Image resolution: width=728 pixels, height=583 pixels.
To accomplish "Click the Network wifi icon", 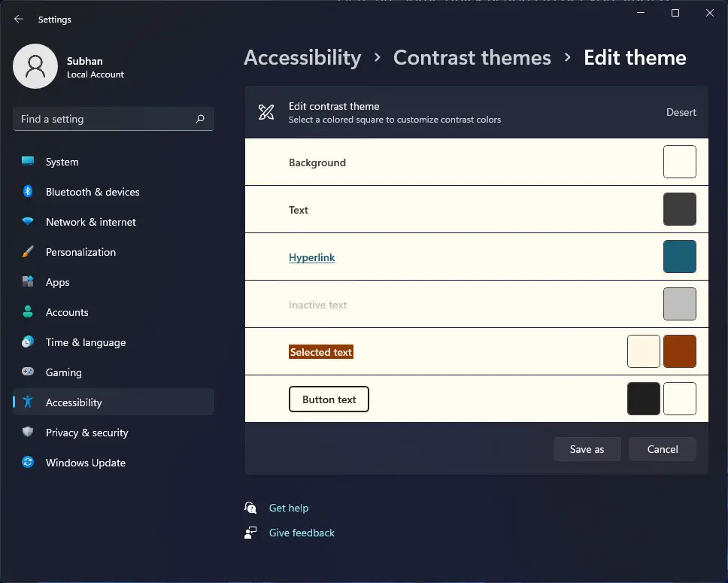I will (28, 222).
